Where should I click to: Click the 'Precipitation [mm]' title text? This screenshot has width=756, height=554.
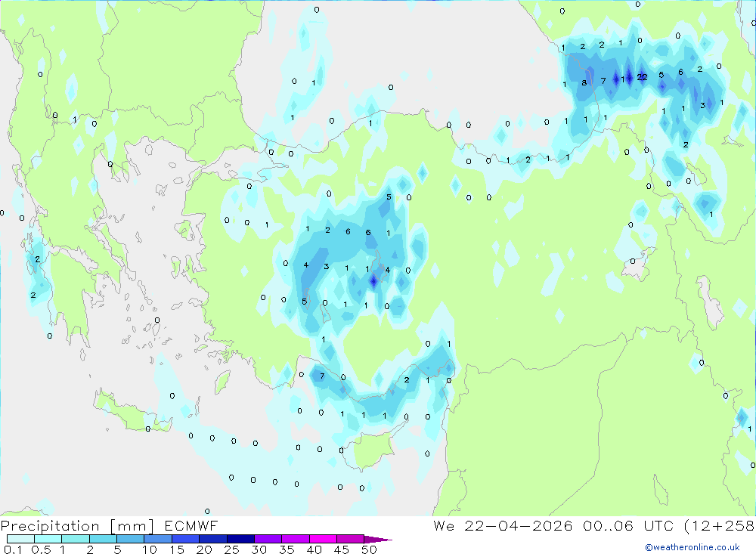coord(78,526)
